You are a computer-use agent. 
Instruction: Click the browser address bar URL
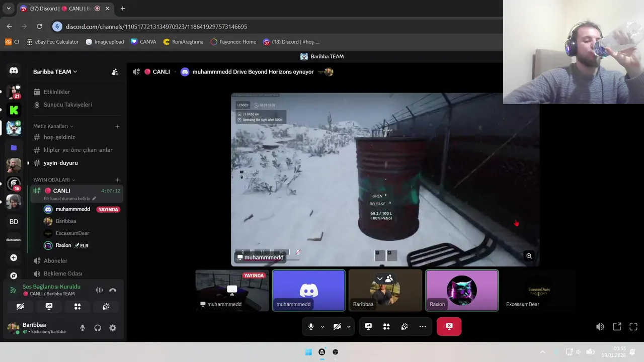coord(156,27)
